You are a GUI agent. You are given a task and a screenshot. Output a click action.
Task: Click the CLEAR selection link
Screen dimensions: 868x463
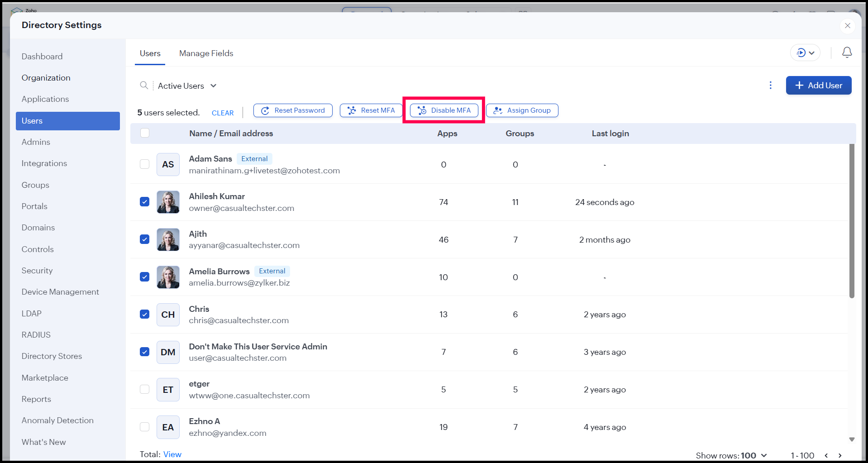[x=223, y=113]
